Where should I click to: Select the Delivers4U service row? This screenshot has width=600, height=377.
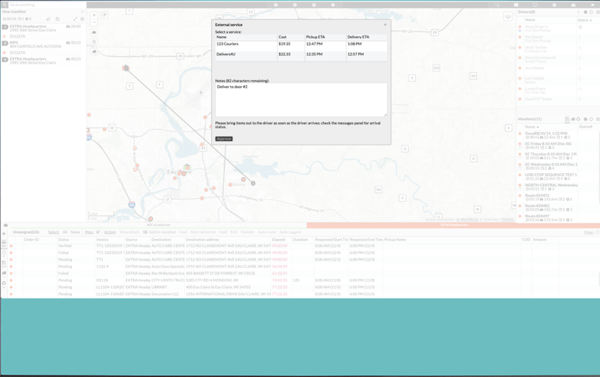[301, 56]
